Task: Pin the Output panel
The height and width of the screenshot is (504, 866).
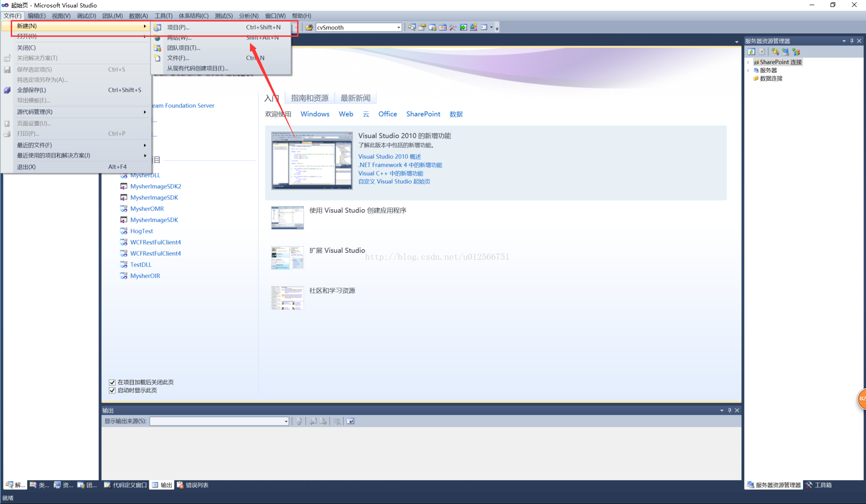Action: point(729,410)
